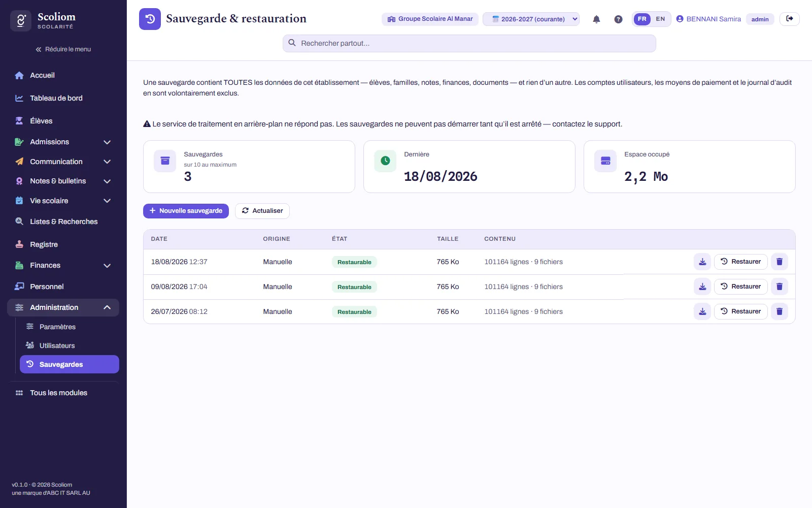Switch language to FR

pyautogui.click(x=642, y=19)
